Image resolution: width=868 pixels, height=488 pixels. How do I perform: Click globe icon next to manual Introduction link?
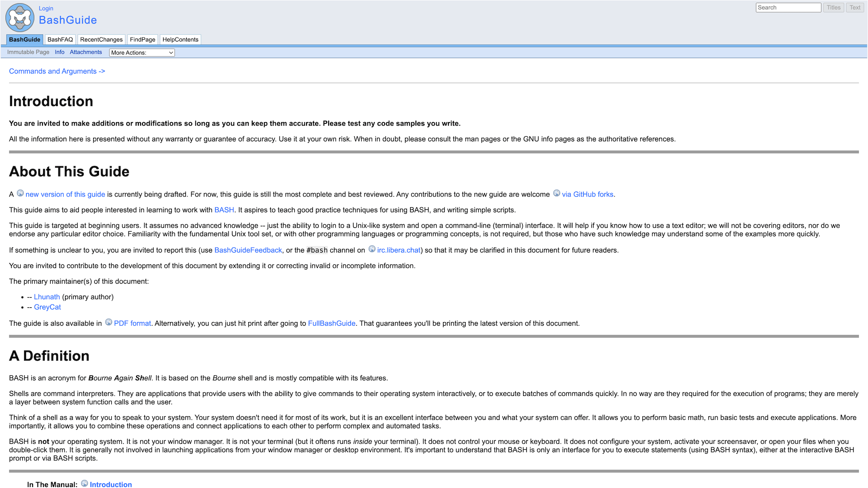point(85,483)
